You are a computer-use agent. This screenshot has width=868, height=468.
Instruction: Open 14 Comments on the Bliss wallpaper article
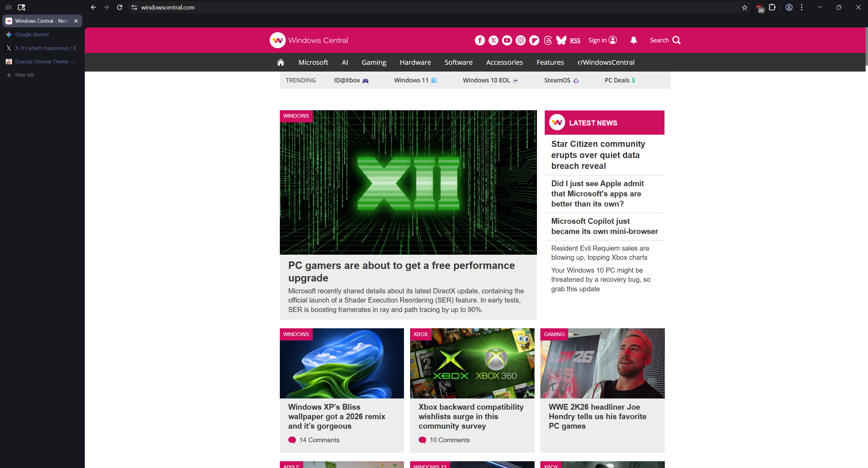(319, 440)
